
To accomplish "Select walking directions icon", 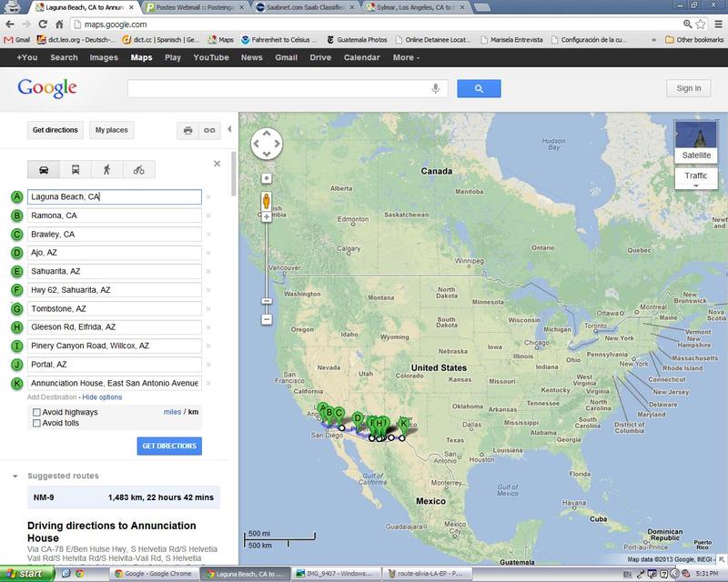I will click(106, 170).
